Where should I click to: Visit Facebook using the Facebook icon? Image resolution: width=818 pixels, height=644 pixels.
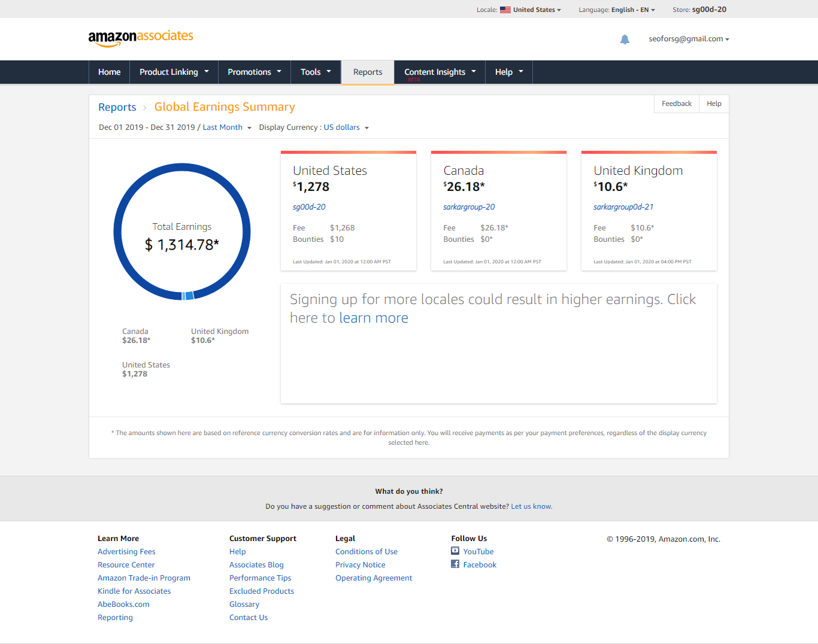coord(455,564)
